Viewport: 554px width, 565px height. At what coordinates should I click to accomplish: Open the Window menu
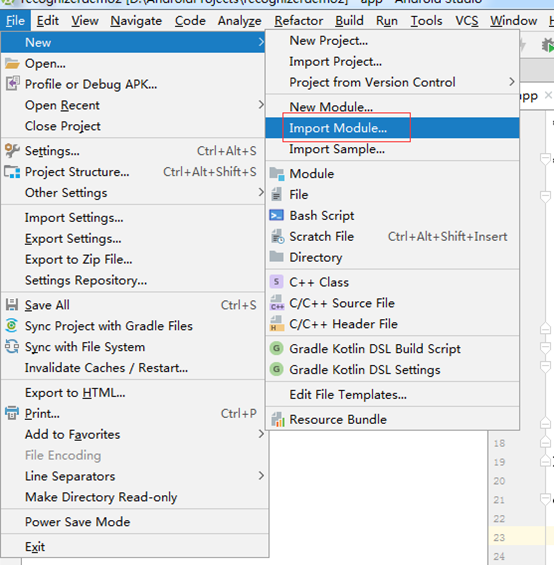[x=514, y=21]
